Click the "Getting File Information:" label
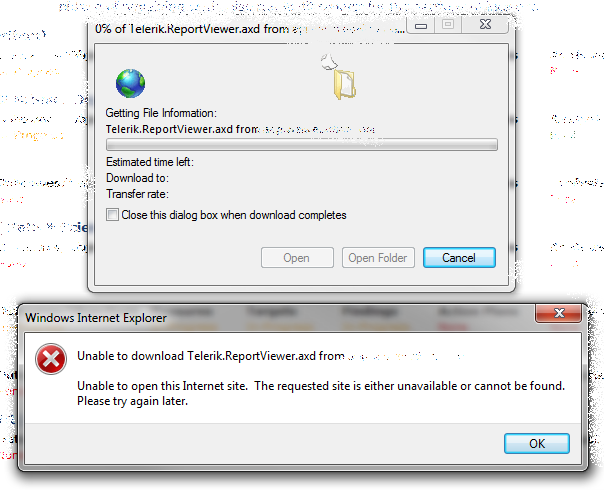The width and height of the screenshot is (604, 490). (161, 113)
